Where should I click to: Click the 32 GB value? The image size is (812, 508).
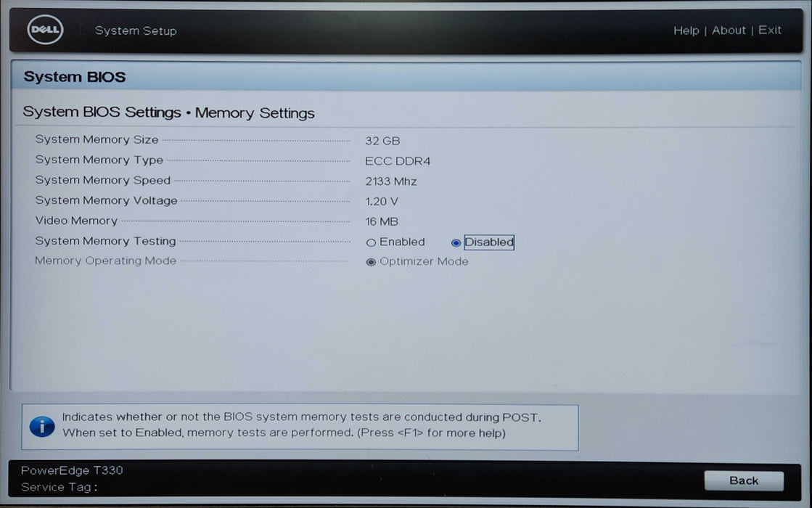[382, 141]
